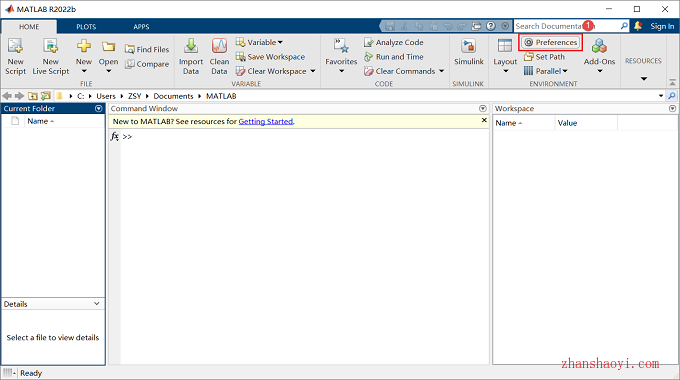Create a New Live Script
The image size is (680, 380).
(x=51, y=57)
